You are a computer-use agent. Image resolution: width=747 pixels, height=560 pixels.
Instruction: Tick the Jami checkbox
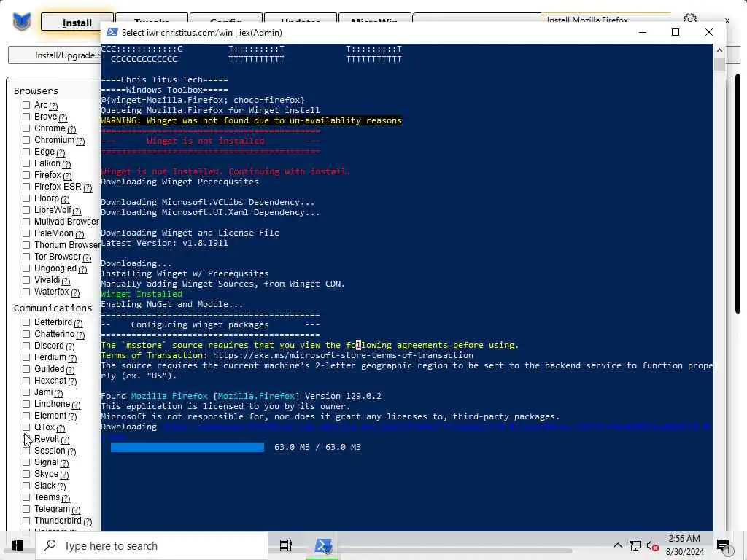(x=26, y=392)
